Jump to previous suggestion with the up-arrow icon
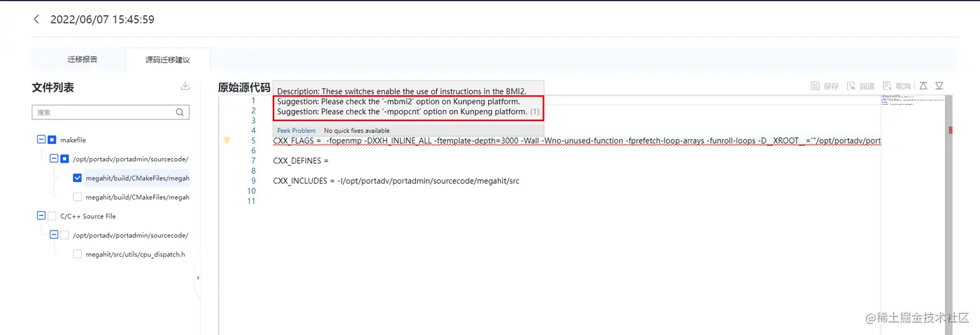This screenshot has height=335, width=980. 923,86
